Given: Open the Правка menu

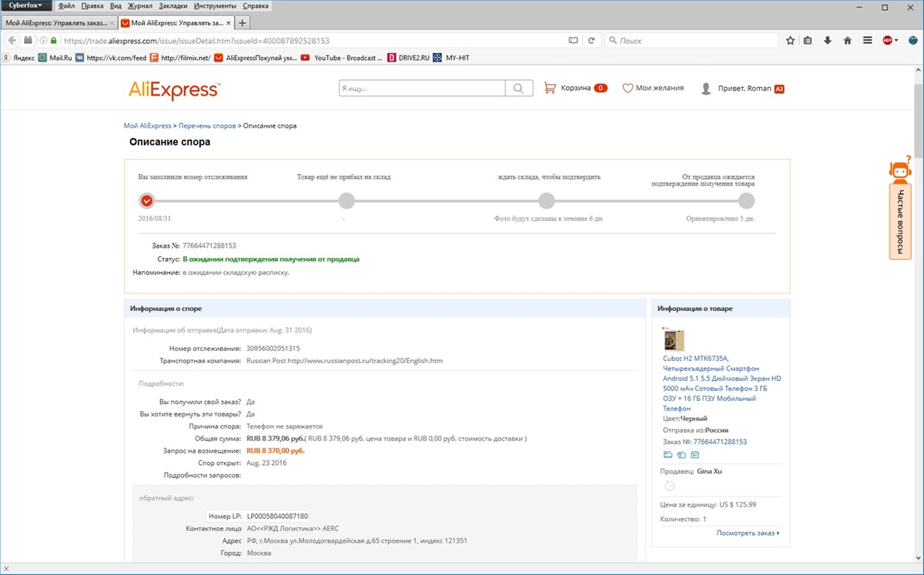Looking at the screenshot, I should (92, 5).
